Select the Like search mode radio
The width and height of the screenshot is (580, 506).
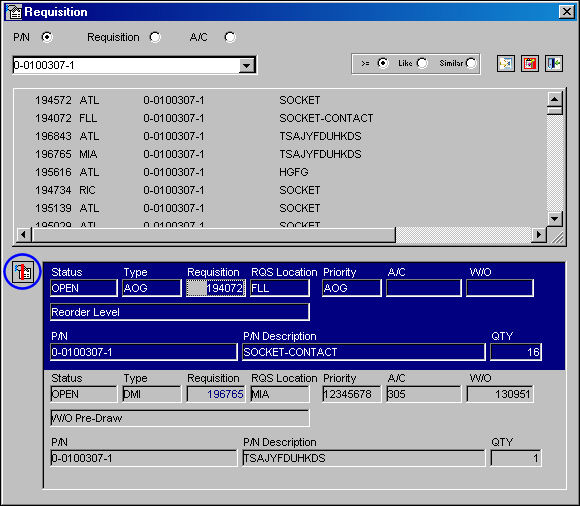click(x=422, y=63)
